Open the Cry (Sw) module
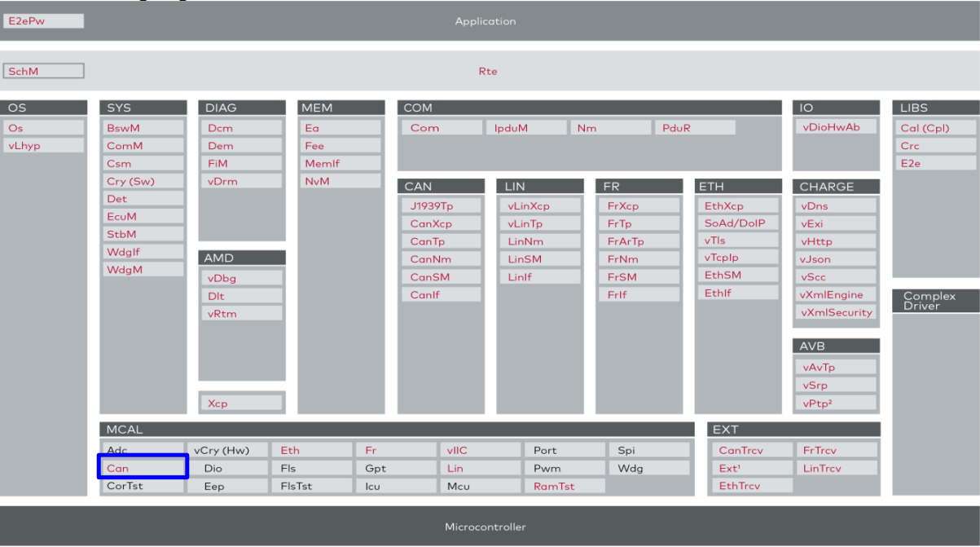 (143, 181)
